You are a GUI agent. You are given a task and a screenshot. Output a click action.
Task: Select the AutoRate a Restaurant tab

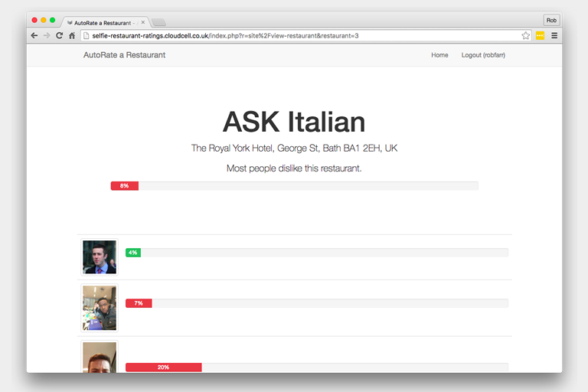coord(105,22)
